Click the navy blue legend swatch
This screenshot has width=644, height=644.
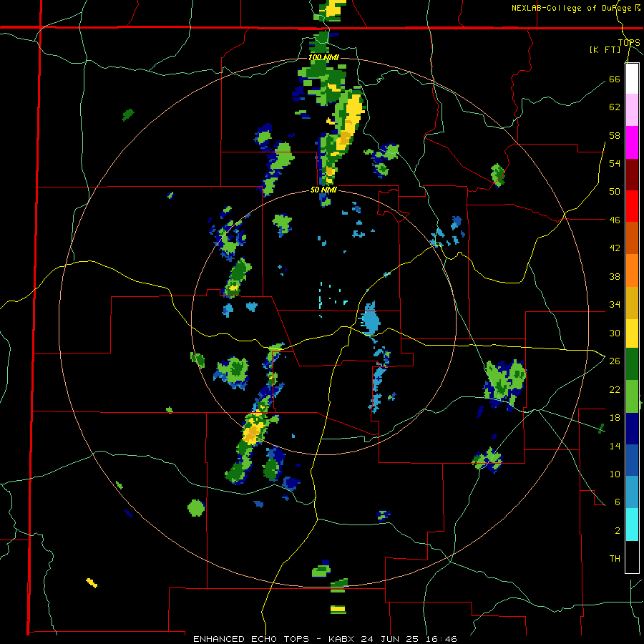[632, 429]
